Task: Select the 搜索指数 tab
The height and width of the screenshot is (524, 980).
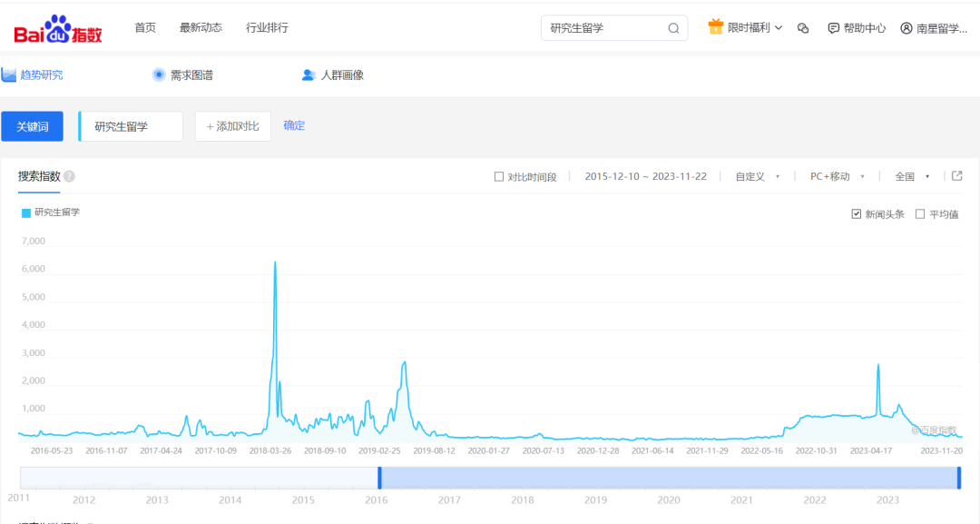Action: (x=39, y=176)
